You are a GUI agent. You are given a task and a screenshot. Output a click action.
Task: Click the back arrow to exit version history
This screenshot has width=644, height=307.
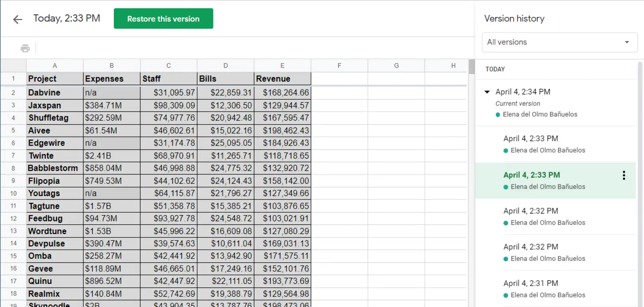tap(18, 19)
